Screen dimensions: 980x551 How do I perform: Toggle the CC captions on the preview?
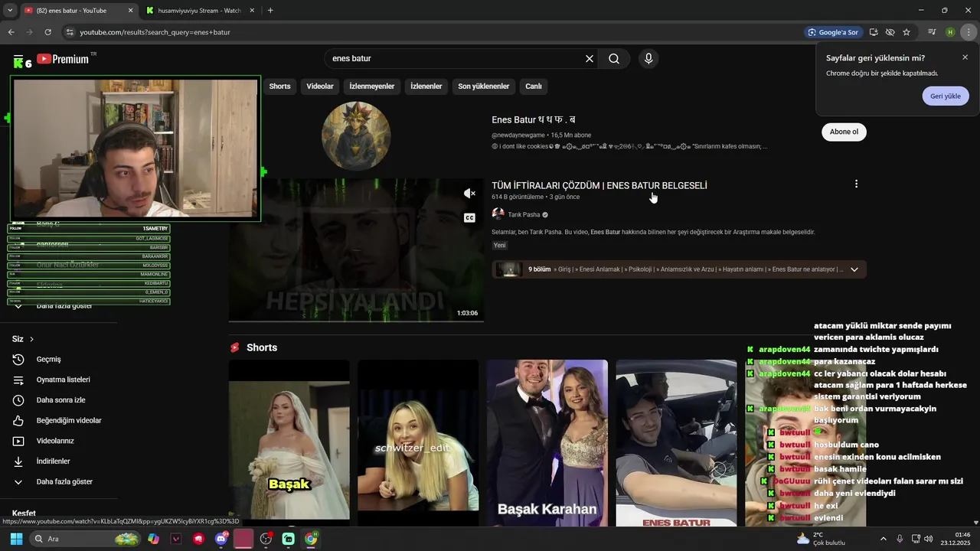point(469,218)
